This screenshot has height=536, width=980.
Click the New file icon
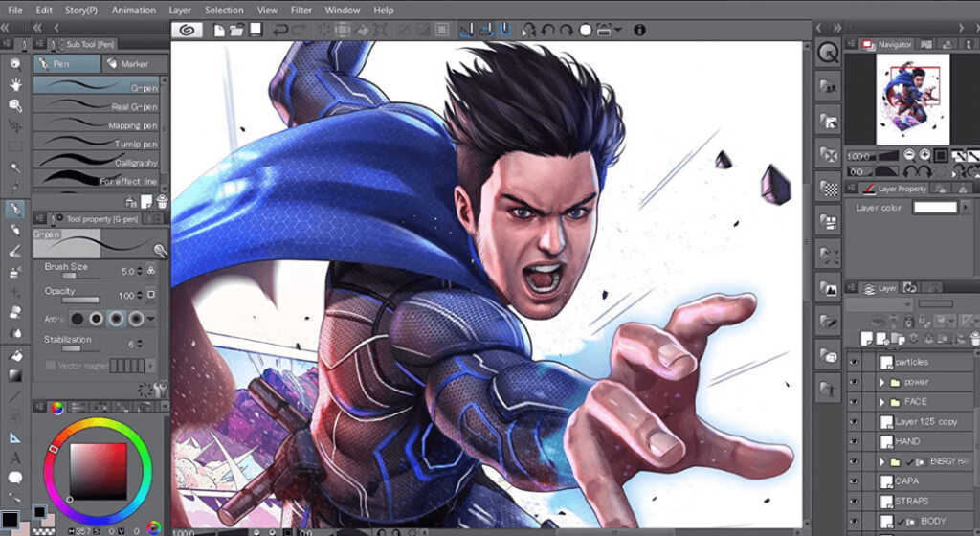pos(219,30)
